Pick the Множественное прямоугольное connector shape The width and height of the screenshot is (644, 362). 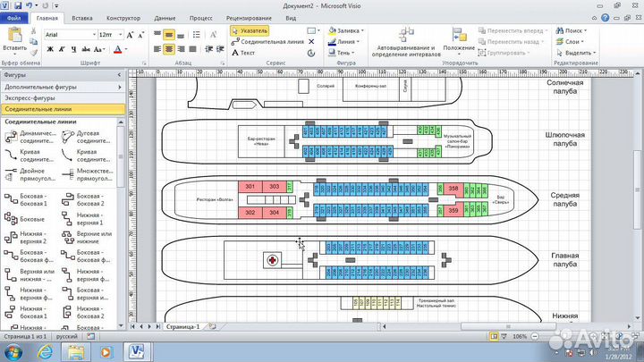(x=86, y=175)
